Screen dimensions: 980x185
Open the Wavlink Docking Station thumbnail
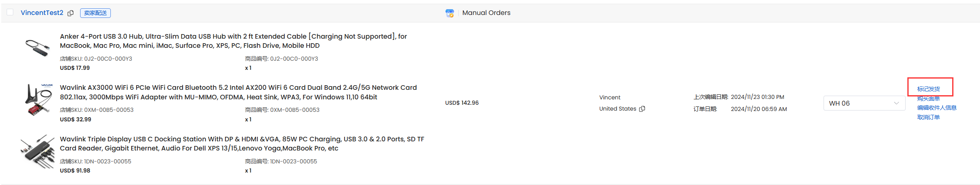point(37,151)
